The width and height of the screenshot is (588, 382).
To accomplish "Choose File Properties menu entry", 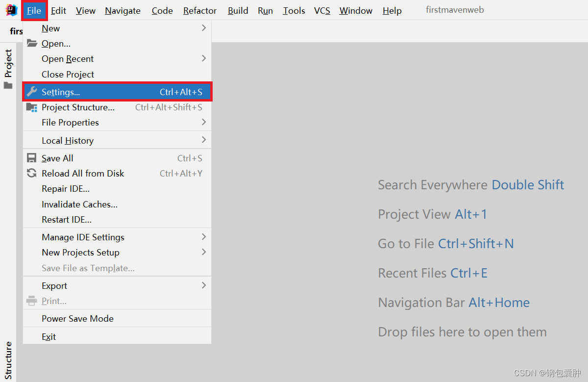I will [117, 122].
